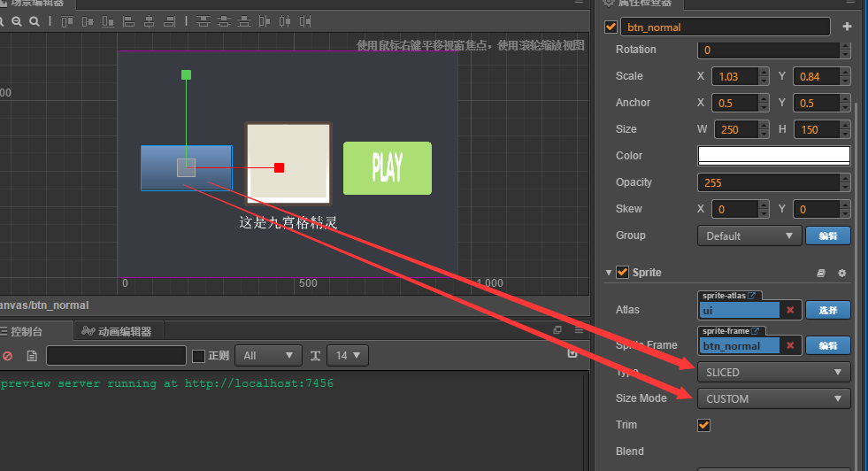Click the reset zoom magnifier icon

pos(35,21)
